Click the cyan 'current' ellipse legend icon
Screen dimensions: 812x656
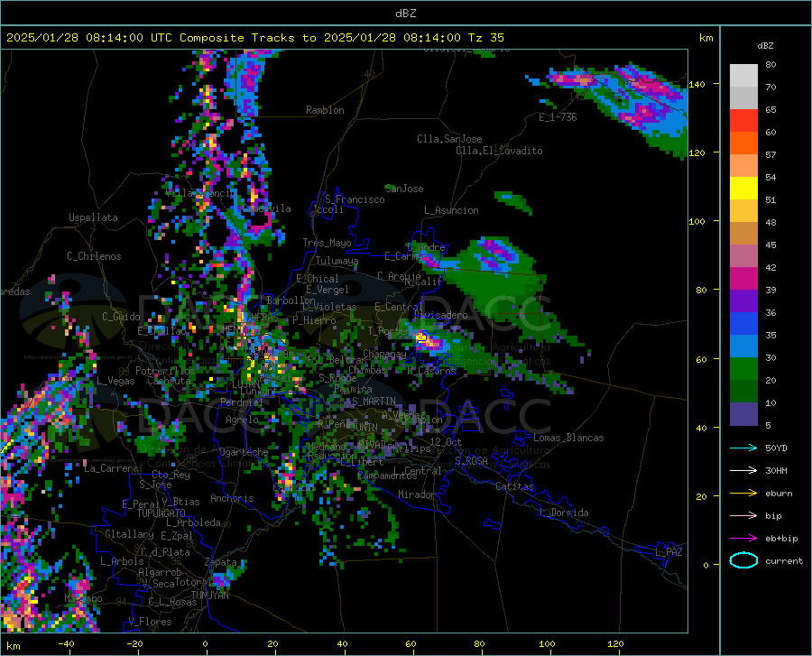click(743, 560)
